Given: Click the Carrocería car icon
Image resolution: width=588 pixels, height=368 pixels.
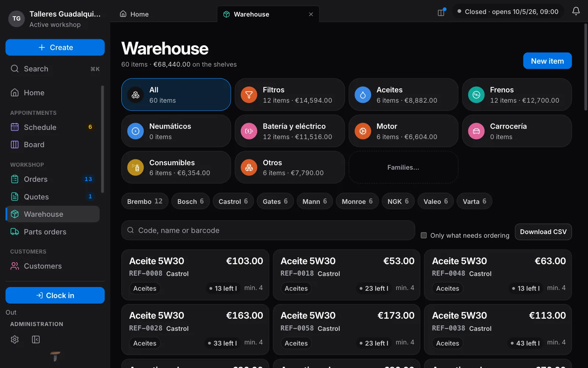Looking at the screenshot, I should tap(476, 131).
